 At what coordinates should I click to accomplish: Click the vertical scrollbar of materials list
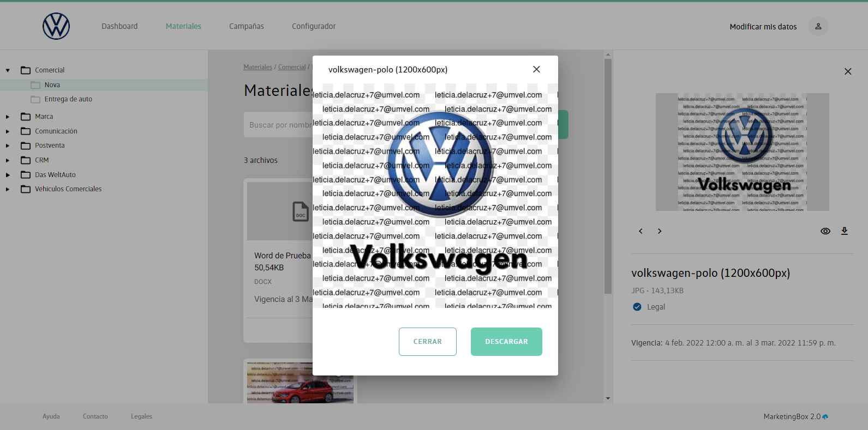tap(608, 176)
